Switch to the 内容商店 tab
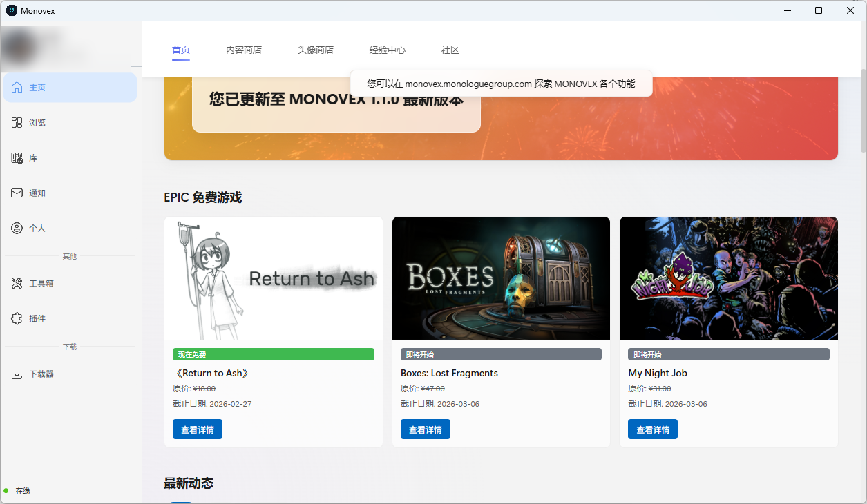Screen dimensions: 867x504 [244, 50]
